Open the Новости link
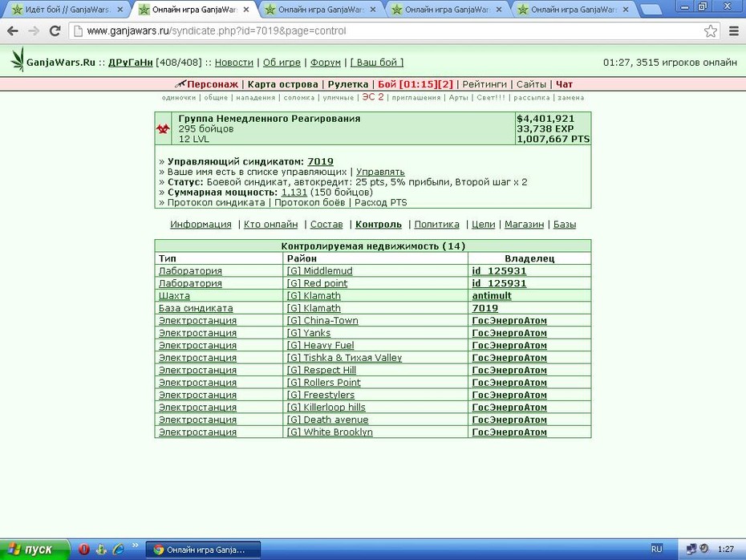Viewport: 746px width, 560px height. 233,63
